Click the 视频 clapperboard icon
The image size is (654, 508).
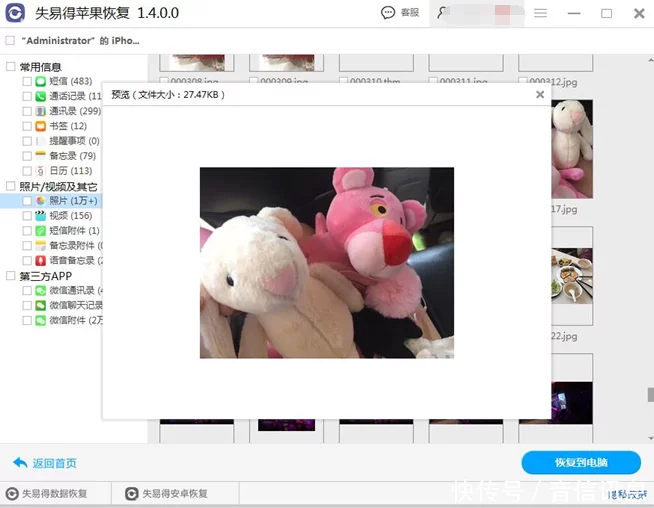pyautogui.click(x=40, y=216)
